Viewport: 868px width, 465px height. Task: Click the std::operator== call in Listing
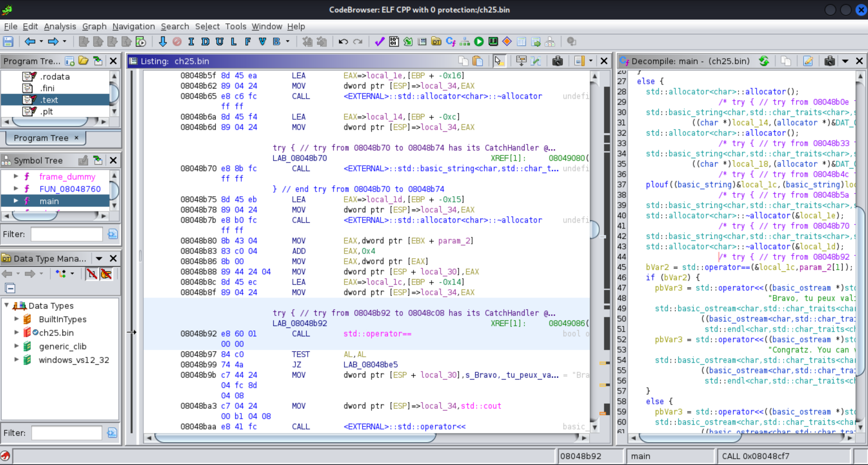pos(377,333)
